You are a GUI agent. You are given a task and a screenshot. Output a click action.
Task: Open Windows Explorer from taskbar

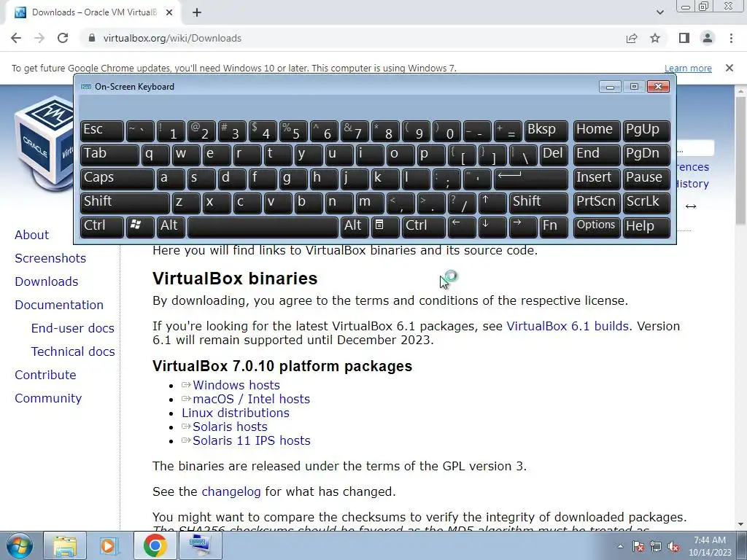coord(65,546)
